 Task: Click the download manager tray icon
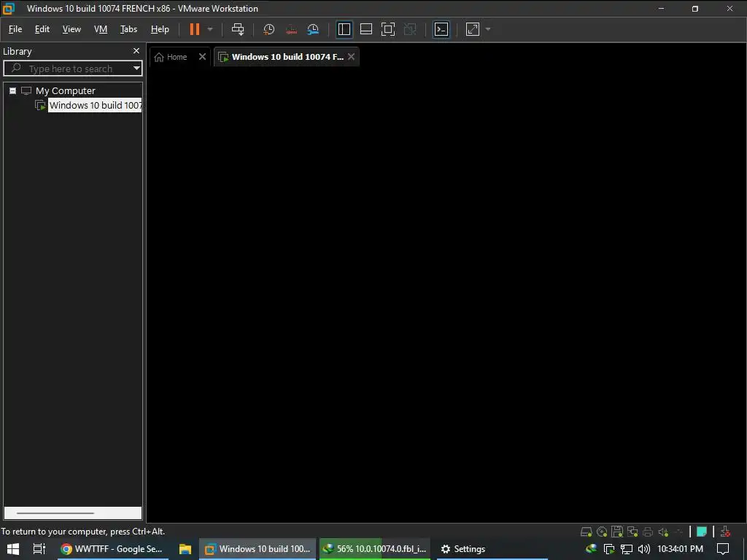[591, 548]
